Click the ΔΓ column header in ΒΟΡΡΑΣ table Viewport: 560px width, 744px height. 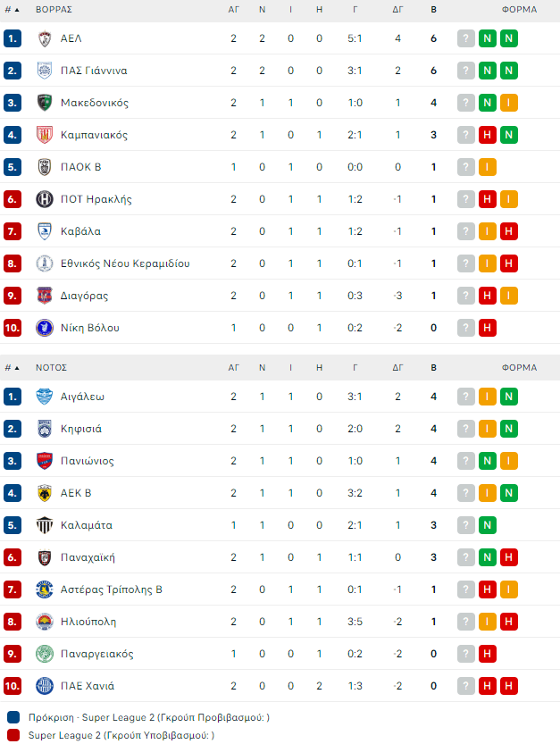tap(397, 9)
